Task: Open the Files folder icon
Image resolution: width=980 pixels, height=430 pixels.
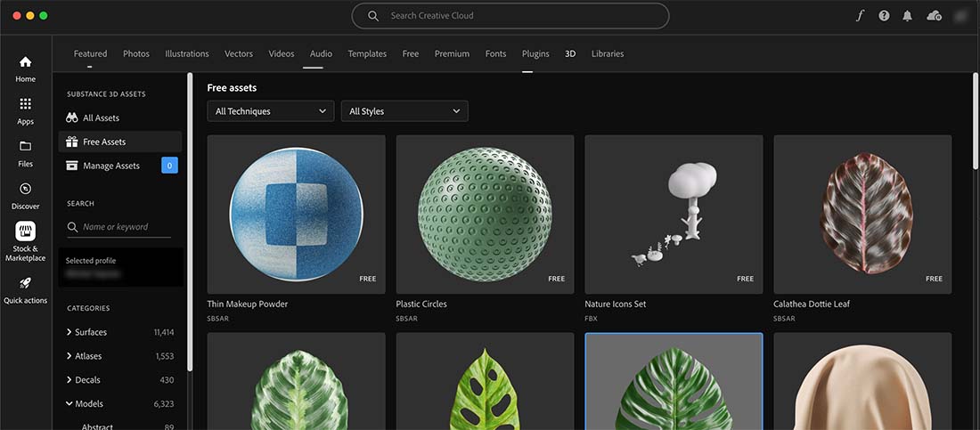Action: coord(25,146)
